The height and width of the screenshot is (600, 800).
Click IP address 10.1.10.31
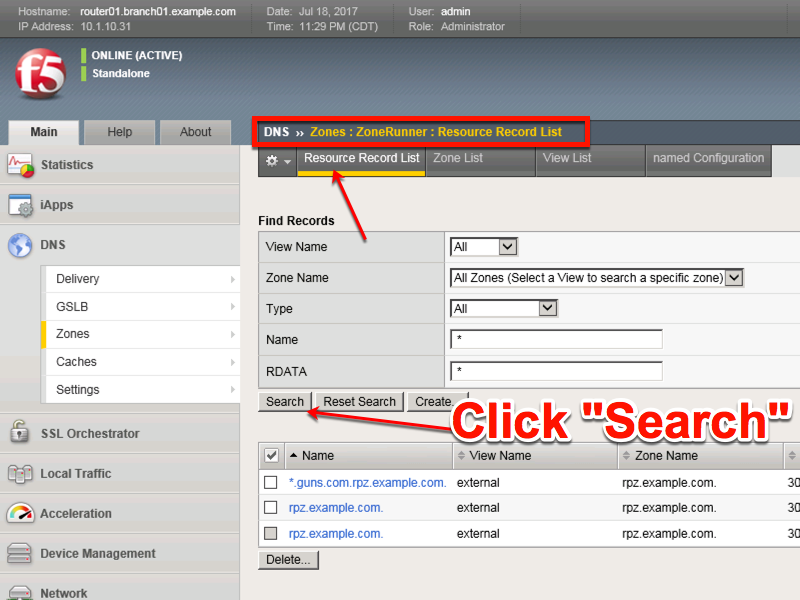106,27
